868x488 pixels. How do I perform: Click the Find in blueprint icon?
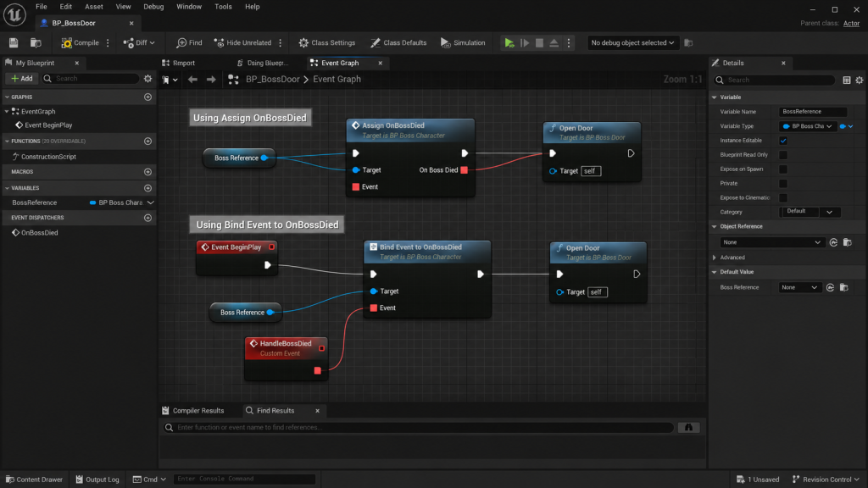189,42
